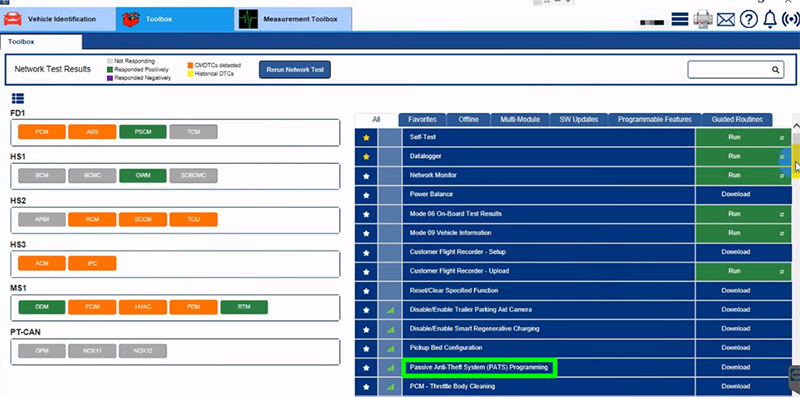This screenshot has height=397, width=800.
Task: Select the HVAC module in MS1
Action: coord(143,308)
